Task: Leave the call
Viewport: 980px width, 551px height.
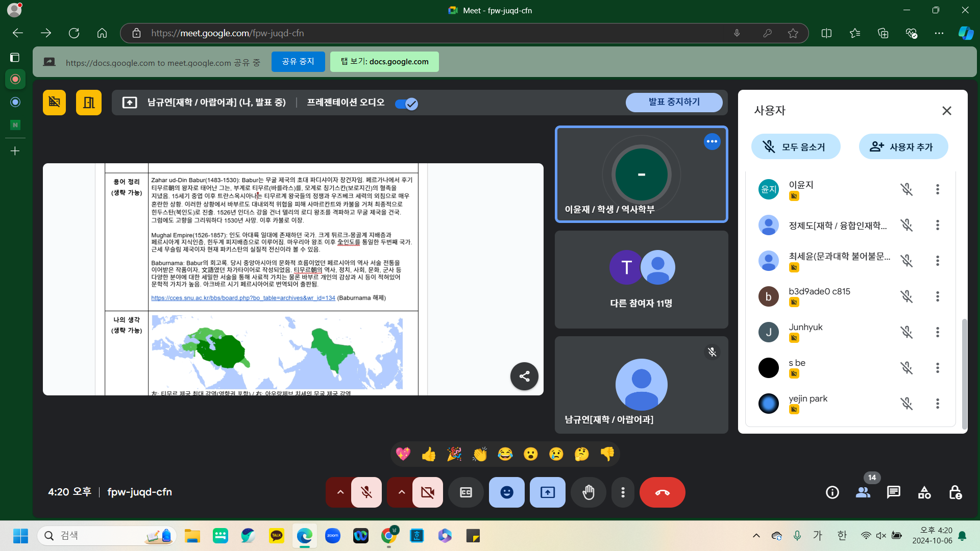Action: point(663,492)
